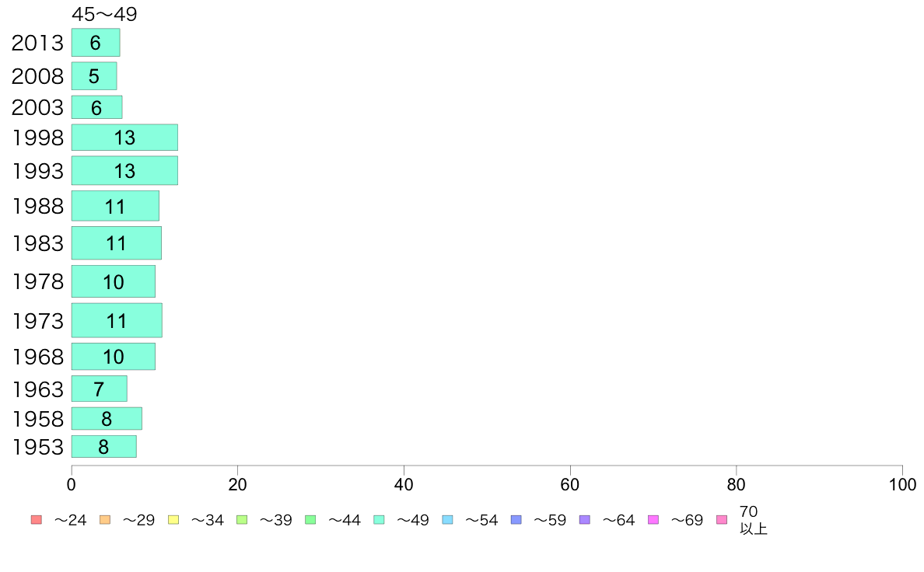The width and height of the screenshot is (924, 572).
Task: Select the turquoise ~49 legend swatch
Action: click(379, 520)
